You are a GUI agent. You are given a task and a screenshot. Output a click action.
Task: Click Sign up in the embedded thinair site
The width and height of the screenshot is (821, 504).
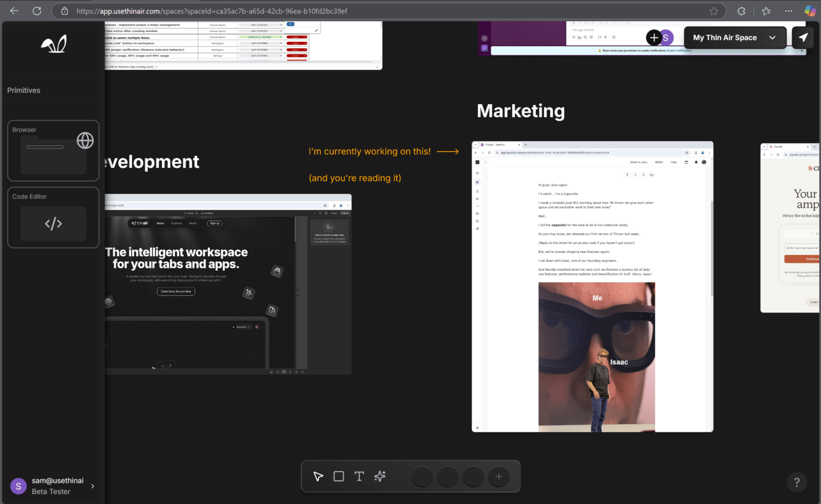click(215, 223)
